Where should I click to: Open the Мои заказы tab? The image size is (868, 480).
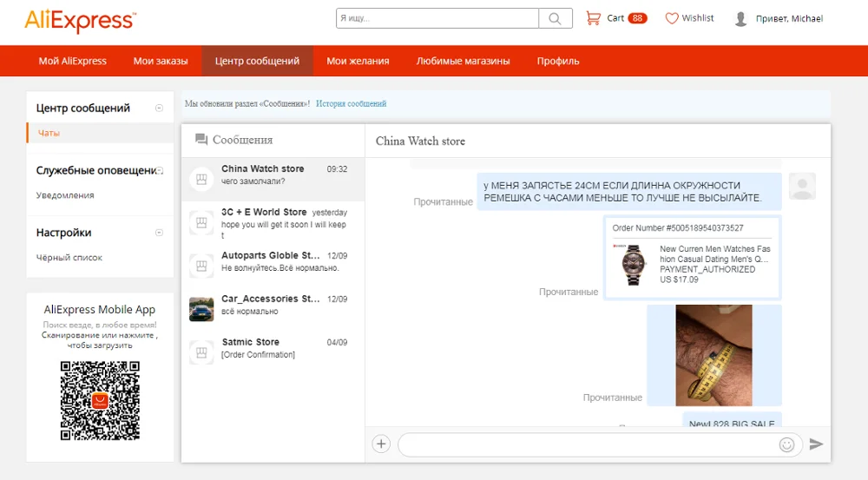pyautogui.click(x=161, y=61)
